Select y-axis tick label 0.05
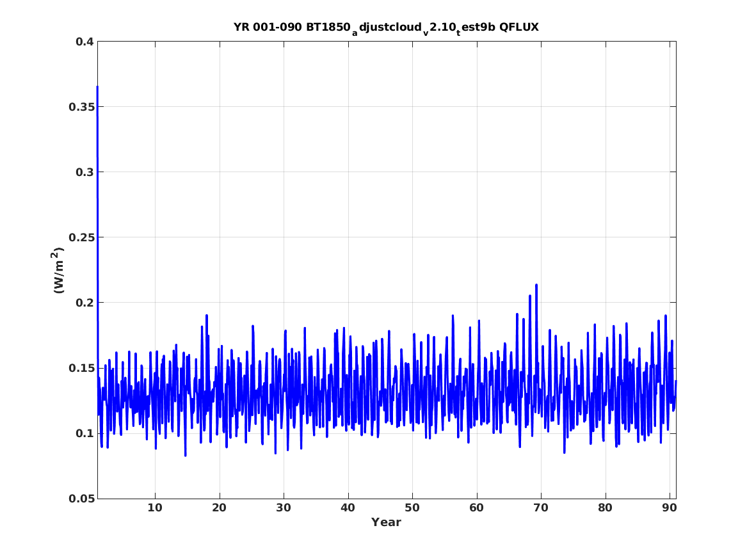Screen dimensions: 747x560 click(x=81, y=499)
